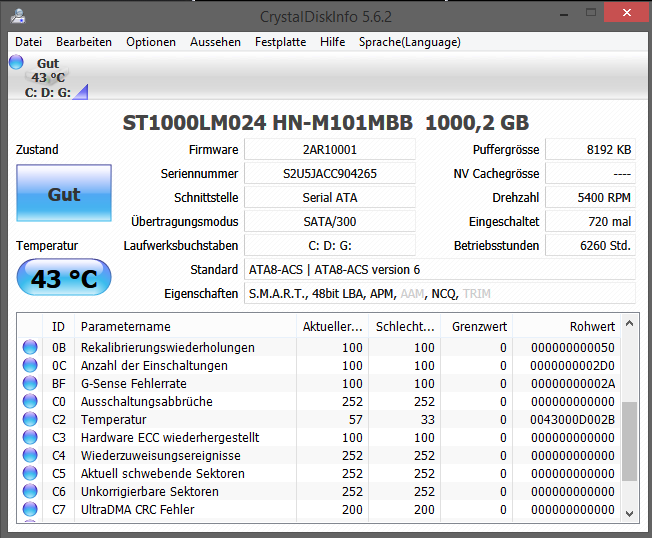The image size is (652, 538).
Task: Open the Sprache(Language) menu
Action: [410, 42]
